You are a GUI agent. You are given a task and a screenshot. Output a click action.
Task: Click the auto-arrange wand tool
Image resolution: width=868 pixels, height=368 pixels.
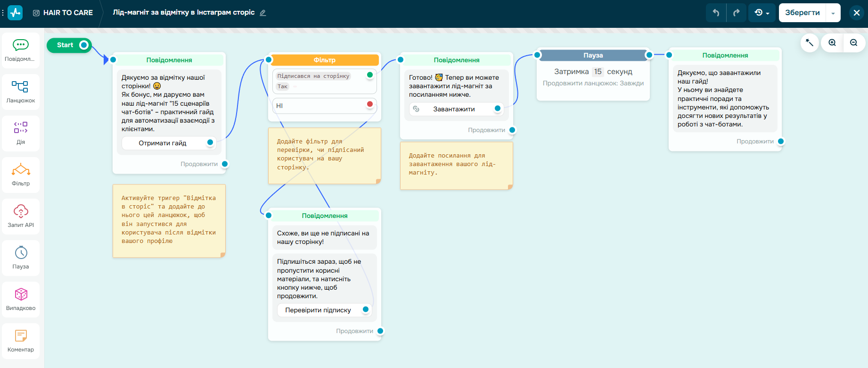[x=810, y=43]
